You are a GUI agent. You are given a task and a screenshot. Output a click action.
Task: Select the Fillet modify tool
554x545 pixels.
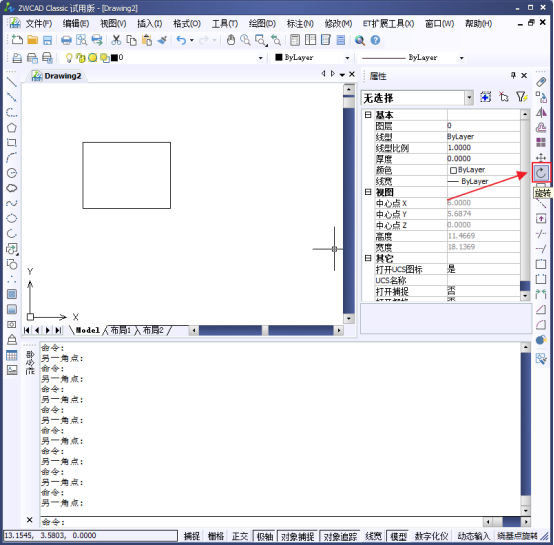[541, 324]
